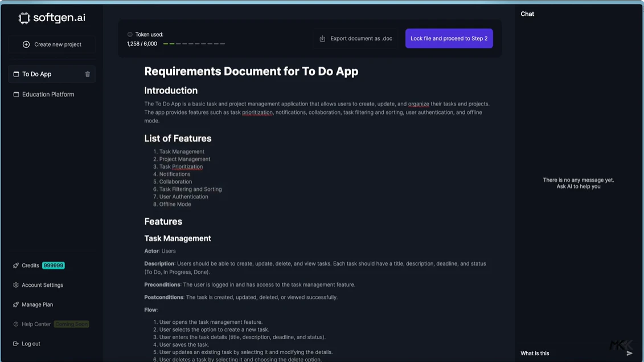The width and height of the screenshot is (644, 362).
Task: Click the project checkbox icon beside To Do App
Action: point(15,74)
